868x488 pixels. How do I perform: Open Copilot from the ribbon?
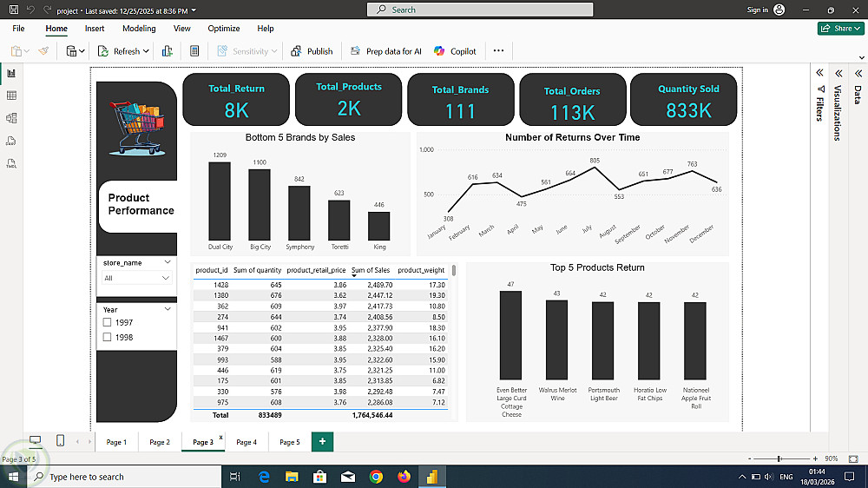coord(455,51)
